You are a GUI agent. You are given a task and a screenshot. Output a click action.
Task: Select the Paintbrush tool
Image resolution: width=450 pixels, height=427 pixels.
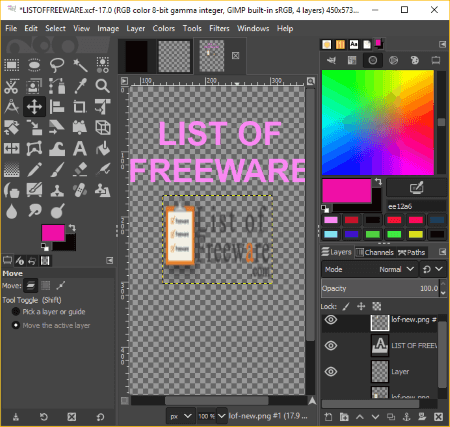pyautogui.click(x=57, y=169)
